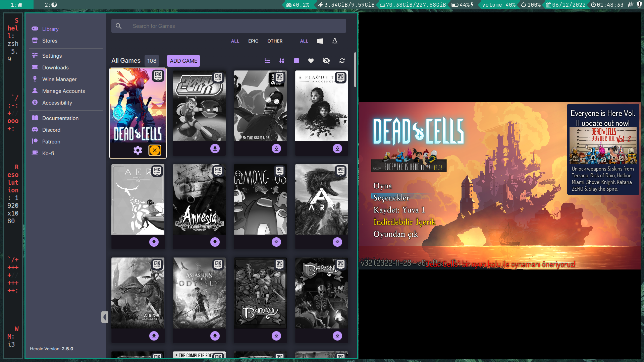Screen dimensions: 644x362
Task: Open Dead Cells settings gear
Action: click(138, 150)
